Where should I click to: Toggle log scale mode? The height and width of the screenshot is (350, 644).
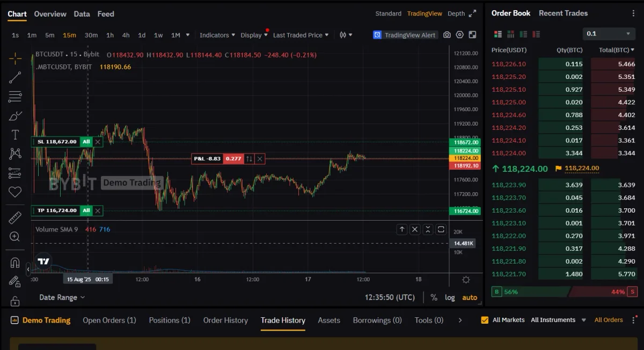[x=450, y=297]
